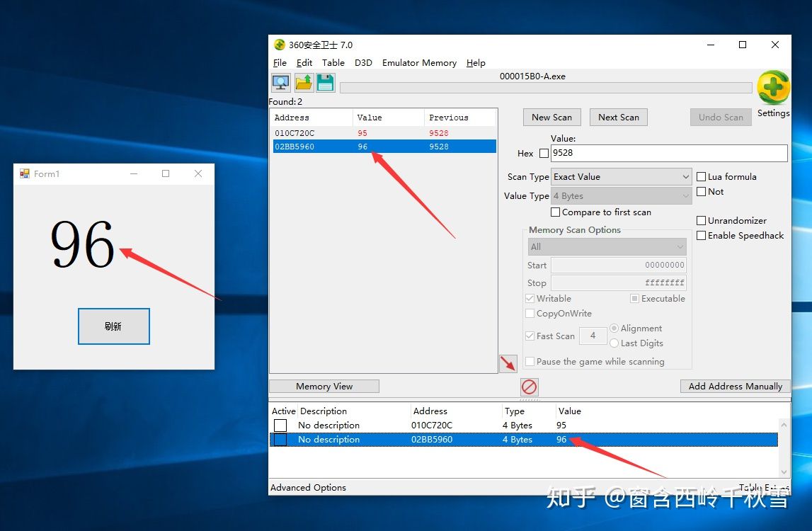
Task: Open the D3D menu
Action: [363, 63]
